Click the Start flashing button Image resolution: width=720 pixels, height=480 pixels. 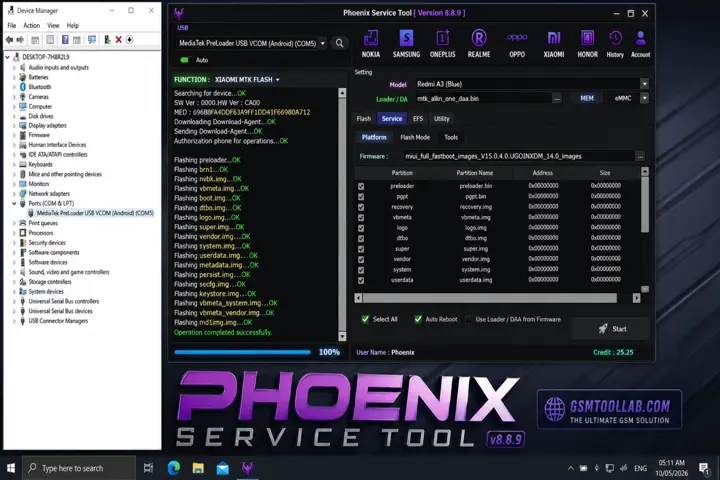tap(611, 329)
